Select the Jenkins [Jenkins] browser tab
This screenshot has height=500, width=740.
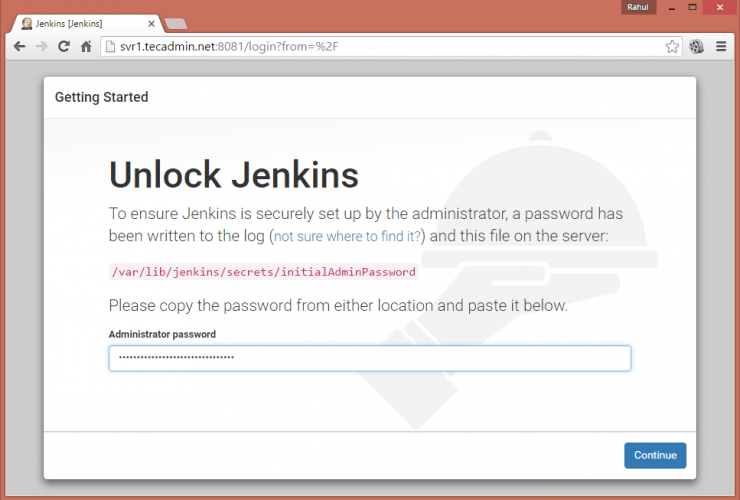[x=75, y=23]
